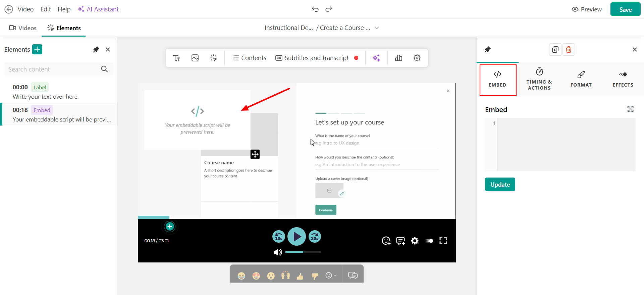Screen dimensions: 644x295
Task: Switch to the Format tab
Action: pyautogui.click(x=581, y=80)
